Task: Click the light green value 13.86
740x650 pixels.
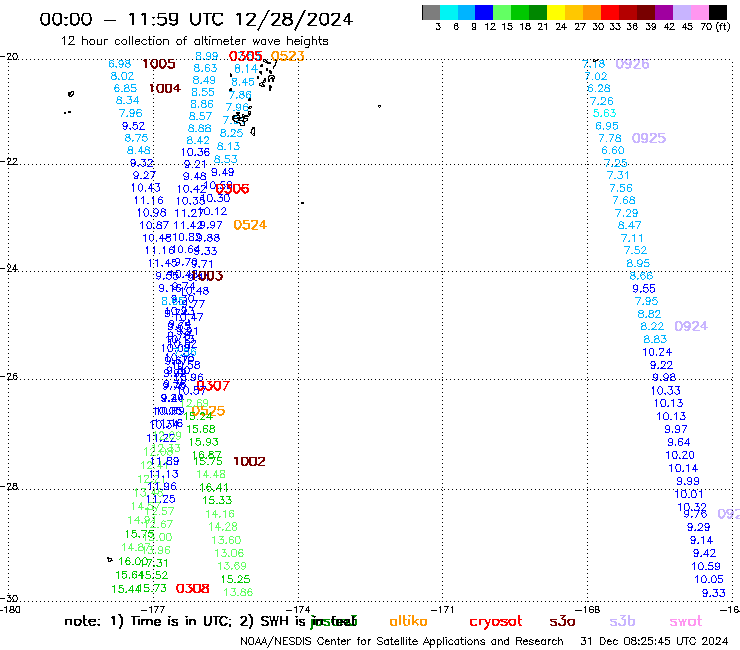Action: coord(238,592)
